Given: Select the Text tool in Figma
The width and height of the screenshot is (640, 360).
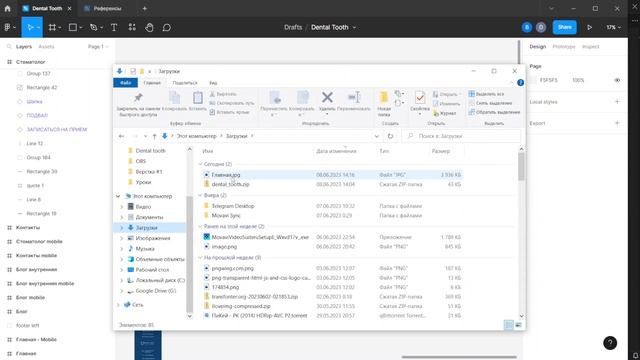Looking at the screenshot, I should 114,27.
